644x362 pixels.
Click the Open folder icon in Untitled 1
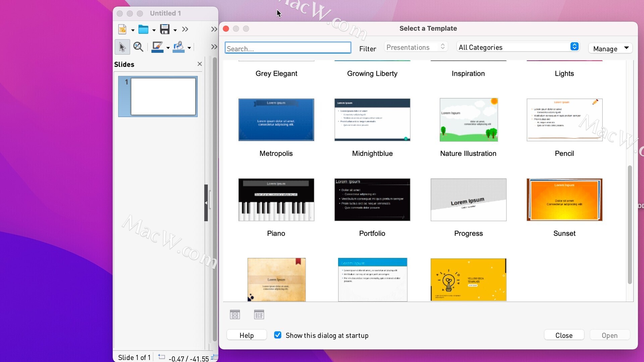click(x=143, y=29)
